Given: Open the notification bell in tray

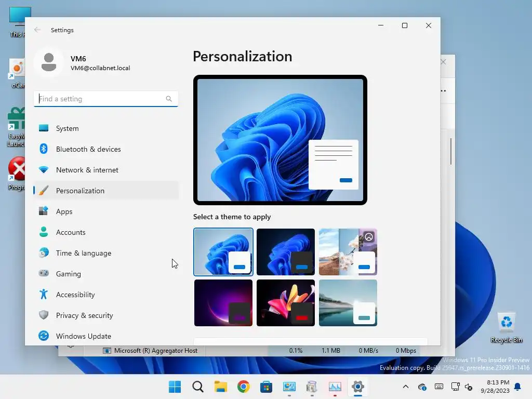Looking at the screenshot, I should pos(518,387).
